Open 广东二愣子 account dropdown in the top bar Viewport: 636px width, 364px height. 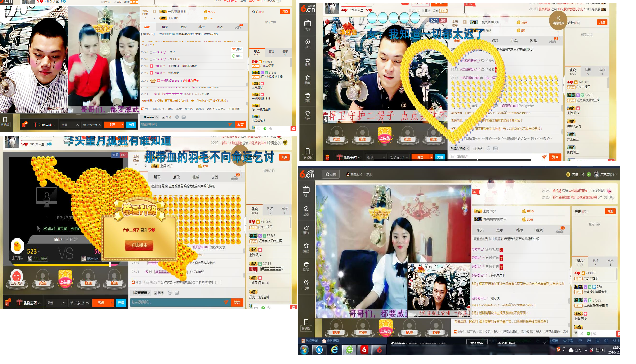tap(607, 174)
